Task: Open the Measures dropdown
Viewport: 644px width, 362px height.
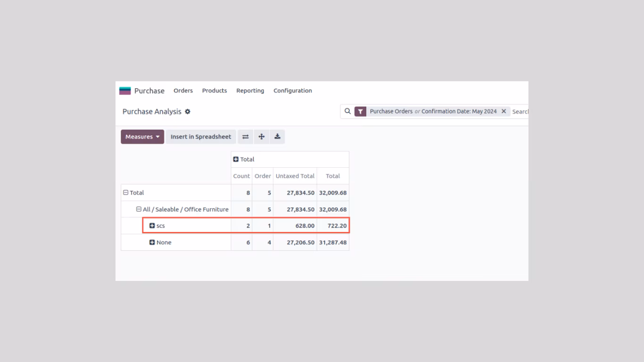Action: pyautogui.click(x=142, y=137)
